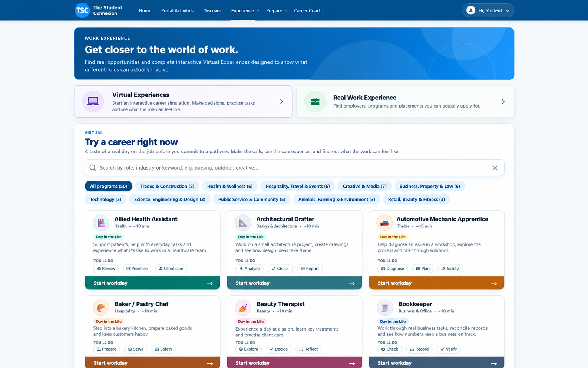Click the Allied Health Assistant card icon
Image resolution: width=588 pixels, height=368 pixels.
[x=101, y=223]
